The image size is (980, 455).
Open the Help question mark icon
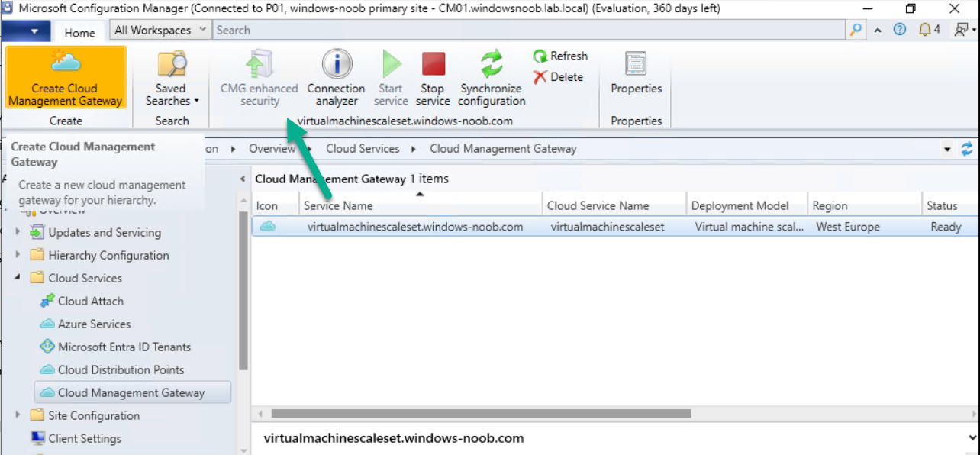(900, 31)
